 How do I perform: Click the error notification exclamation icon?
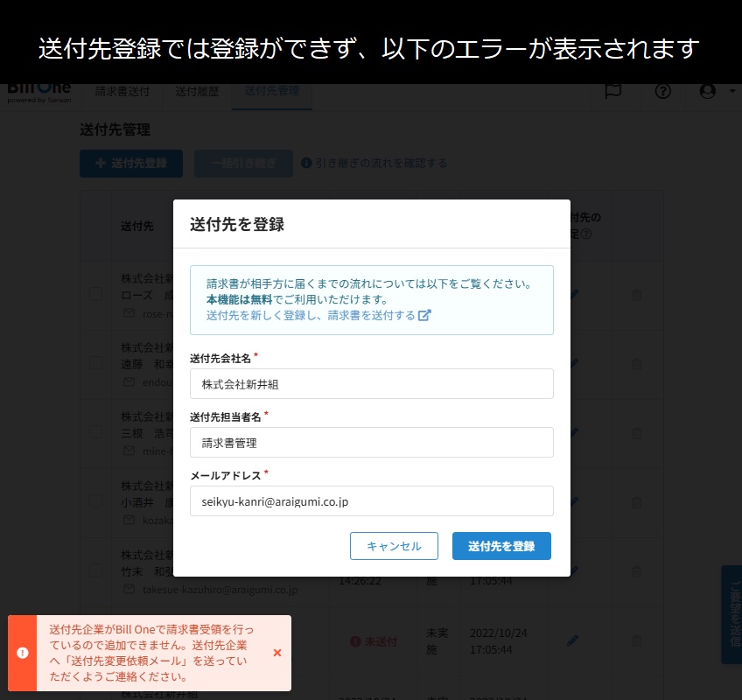pos(22,653)
